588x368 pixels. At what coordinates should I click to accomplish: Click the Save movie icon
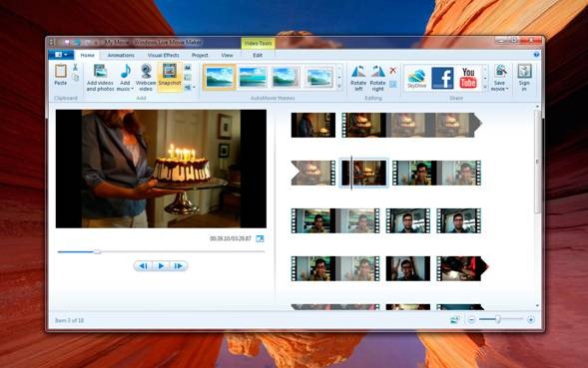pyautogui.click(x=500, y=71)
